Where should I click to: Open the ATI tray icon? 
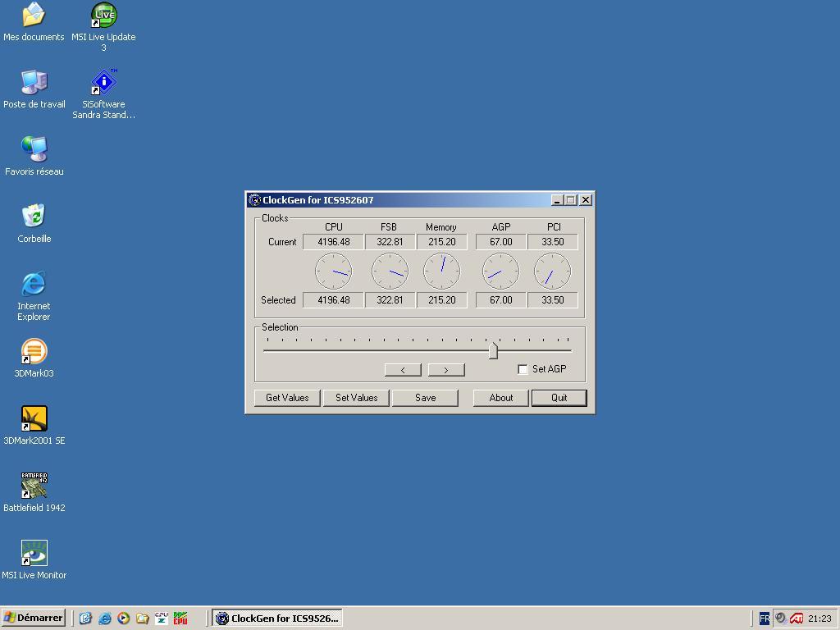797,619
